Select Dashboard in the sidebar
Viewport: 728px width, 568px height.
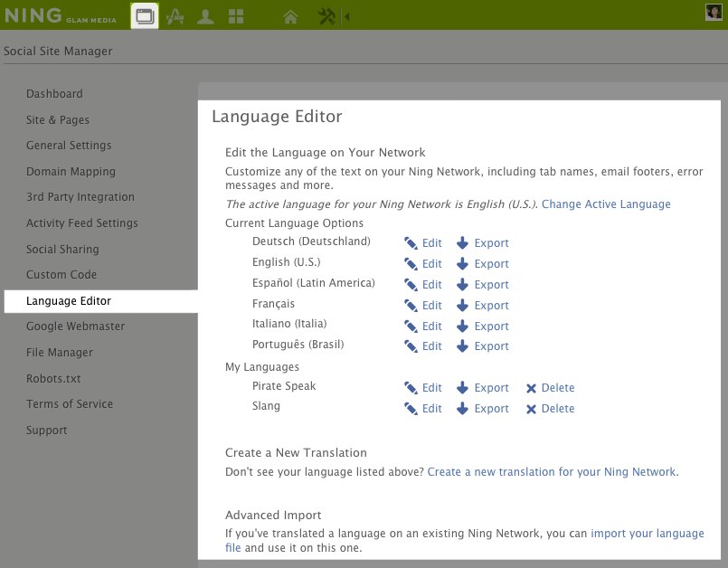coord(54,94)
